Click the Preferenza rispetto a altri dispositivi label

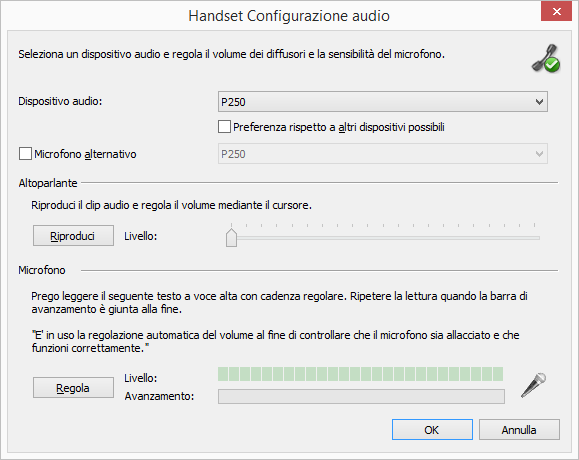pos(339,127)
